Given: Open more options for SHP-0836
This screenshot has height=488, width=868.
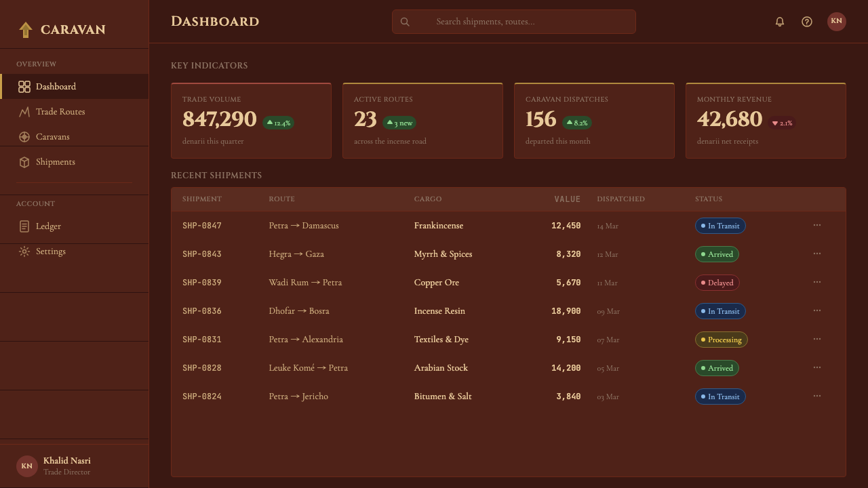Looking at the screenshot, I should [817, 310].
